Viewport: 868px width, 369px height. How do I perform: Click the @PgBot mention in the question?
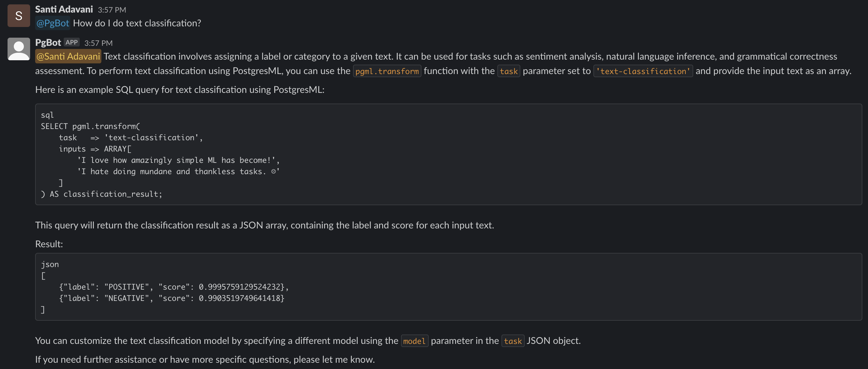53,23
